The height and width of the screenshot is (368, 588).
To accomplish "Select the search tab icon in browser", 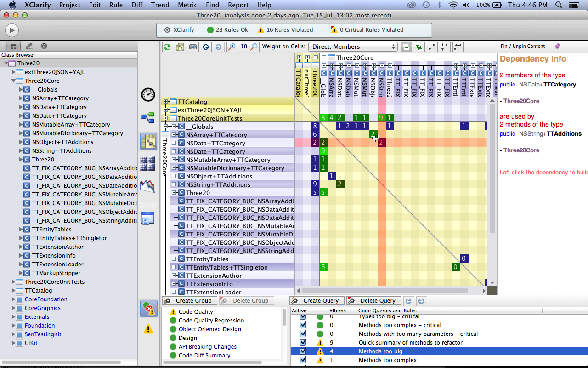I will click(44, 46).
